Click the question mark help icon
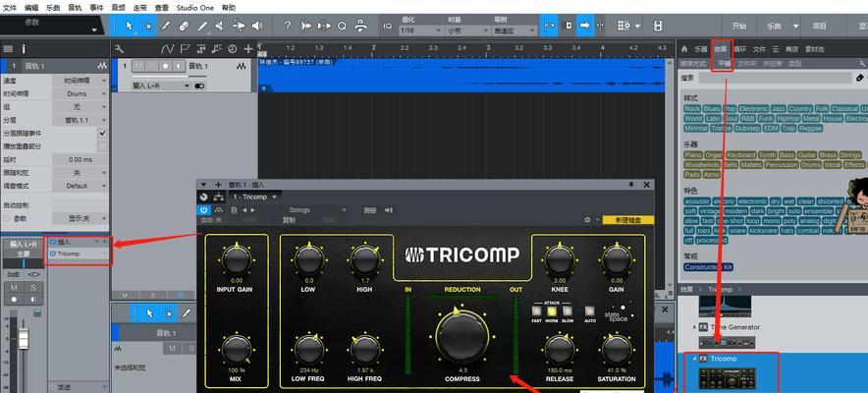This screenshot has width=868, height=393. tap(288, 26)
